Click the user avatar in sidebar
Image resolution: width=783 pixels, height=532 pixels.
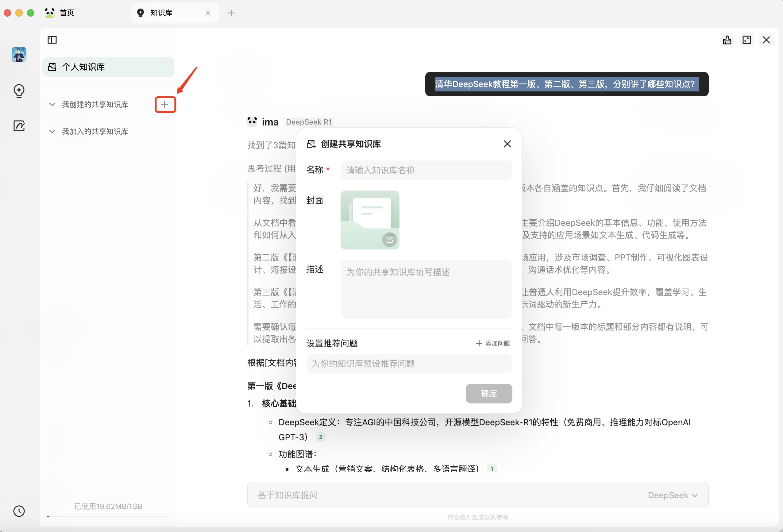coord(19,55)
